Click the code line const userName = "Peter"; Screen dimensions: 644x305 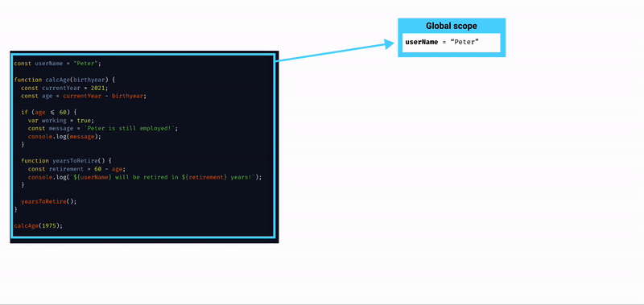pyautogui.click(x=57, y=64)
